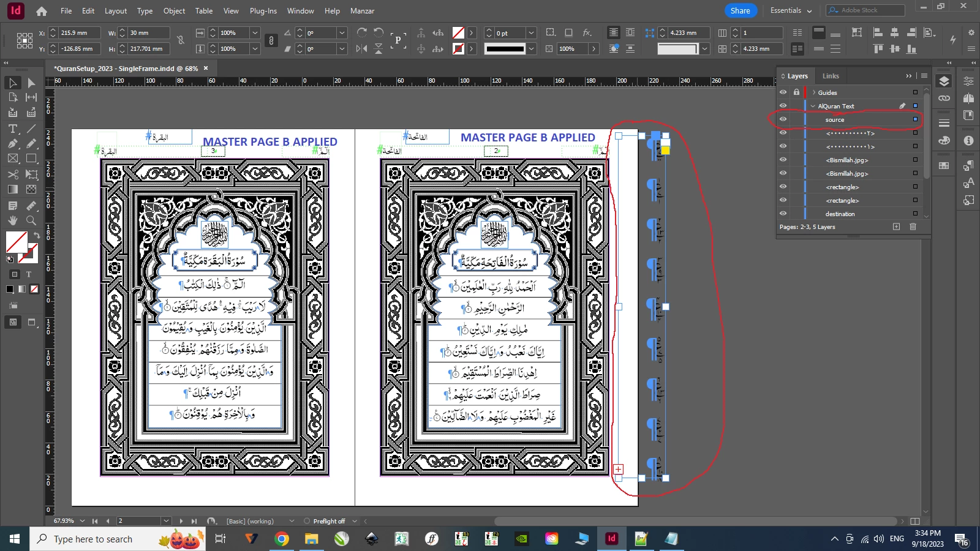Select the Page tool

13,97
